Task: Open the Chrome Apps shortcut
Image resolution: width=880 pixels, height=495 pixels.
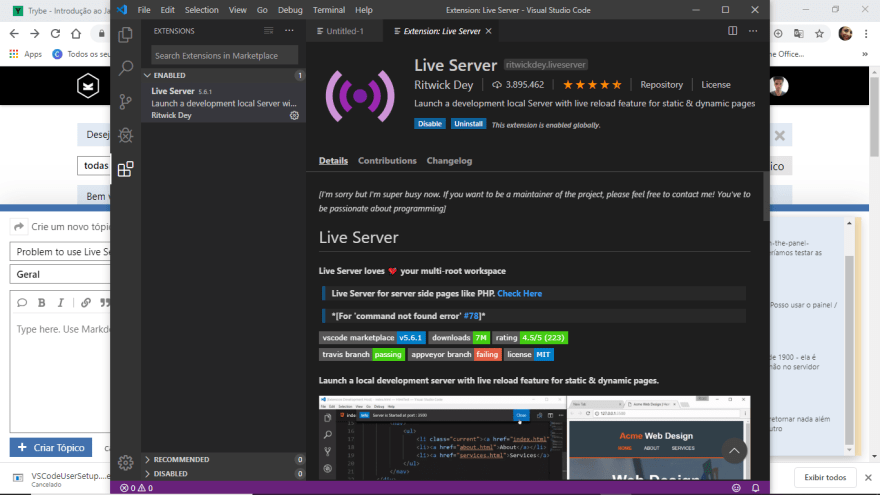Action: click(x=25, y=54)
